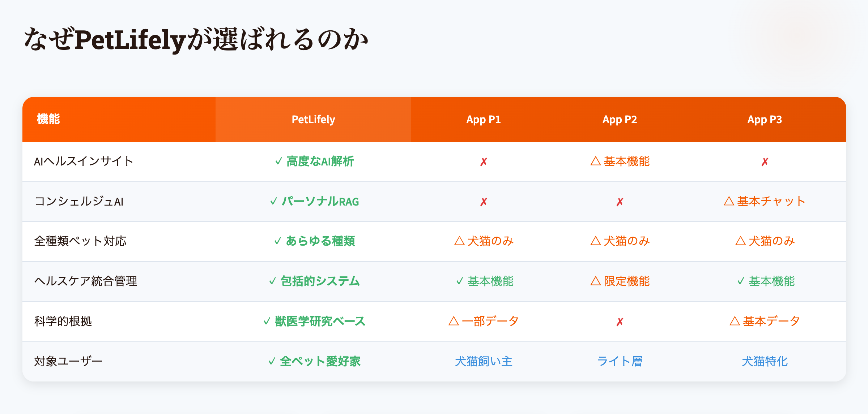Select the App P2 column header
Image resolution: width=868 pixels, height=414 pixels.
(620, 120)
